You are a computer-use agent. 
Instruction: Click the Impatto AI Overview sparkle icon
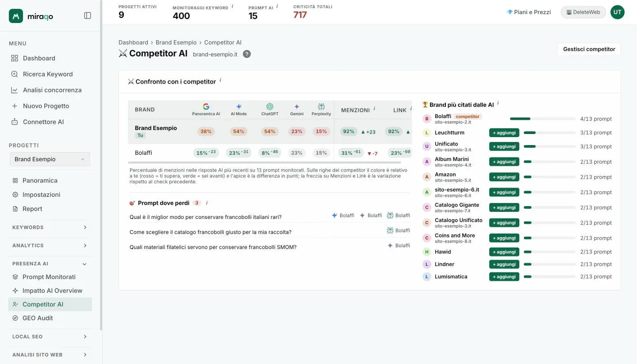coord(15,291)
